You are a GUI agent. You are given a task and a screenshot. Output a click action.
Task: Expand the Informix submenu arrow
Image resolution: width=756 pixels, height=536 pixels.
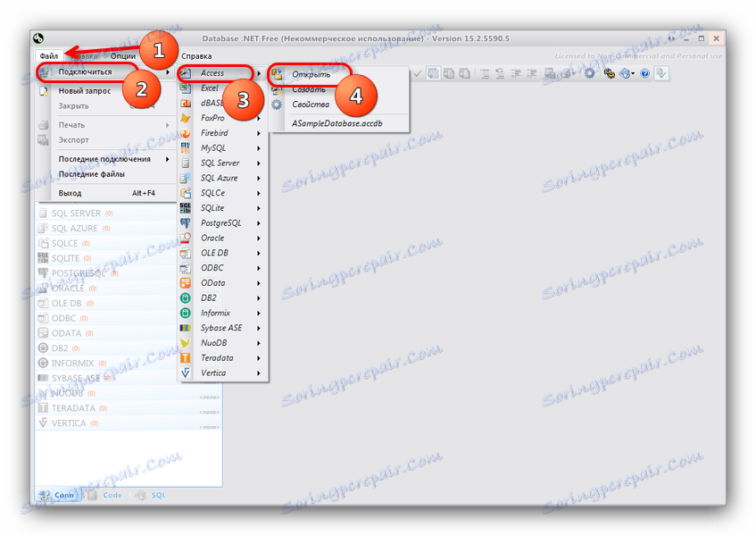tap(259, 313)
